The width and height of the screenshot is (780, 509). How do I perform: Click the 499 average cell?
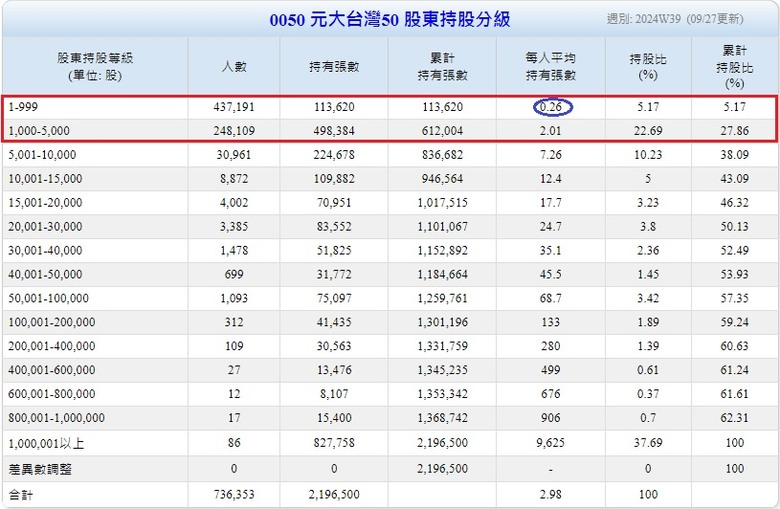(x=551, y=370)
